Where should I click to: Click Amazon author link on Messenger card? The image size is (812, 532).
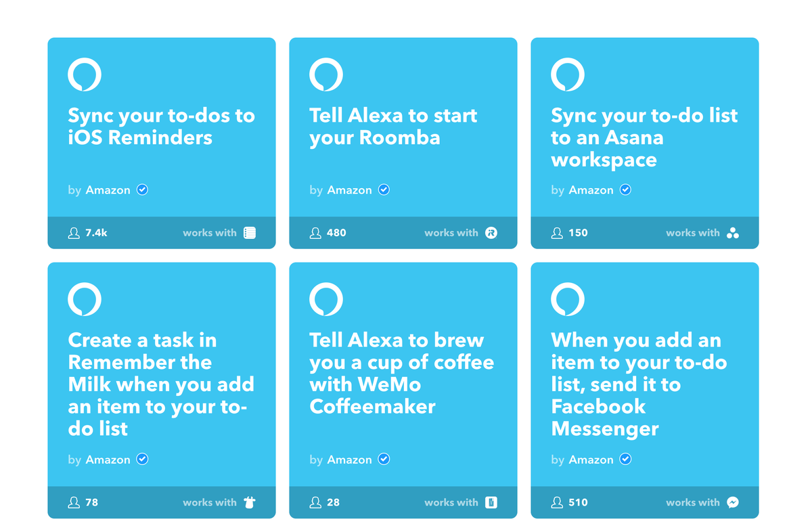[591, 460]
